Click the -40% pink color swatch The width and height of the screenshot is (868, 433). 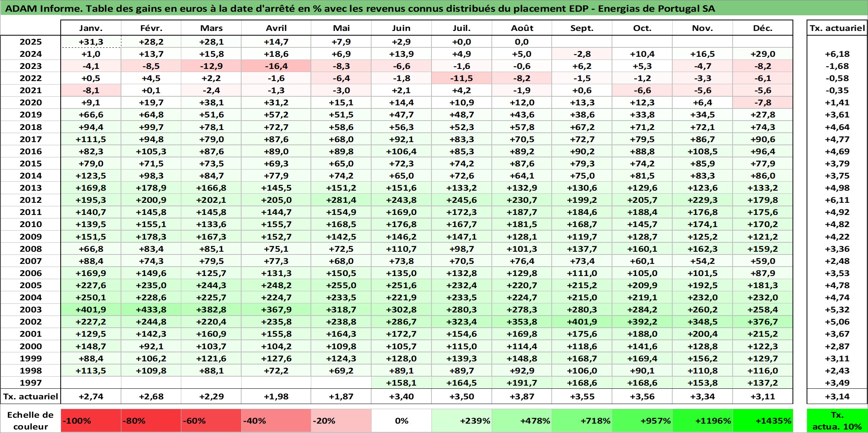(x=276, y=420)
